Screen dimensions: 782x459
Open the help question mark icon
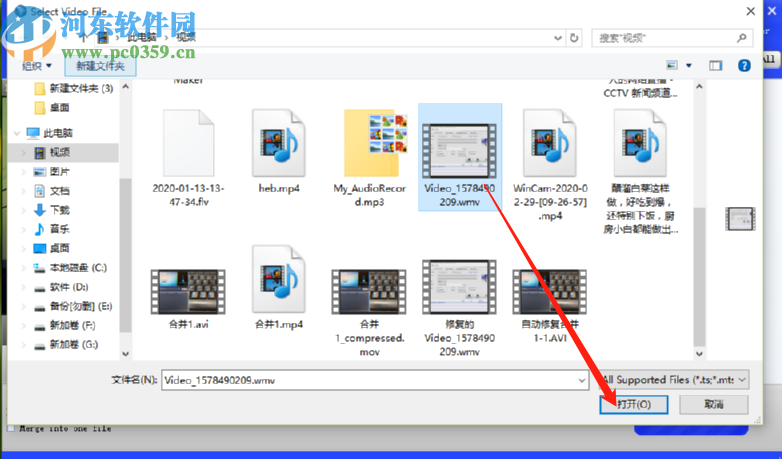(x=744, y=65)
